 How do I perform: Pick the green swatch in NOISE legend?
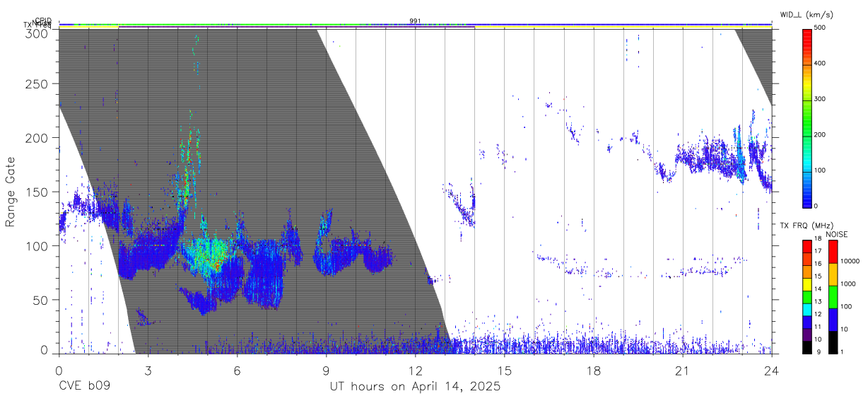[833, 296]
